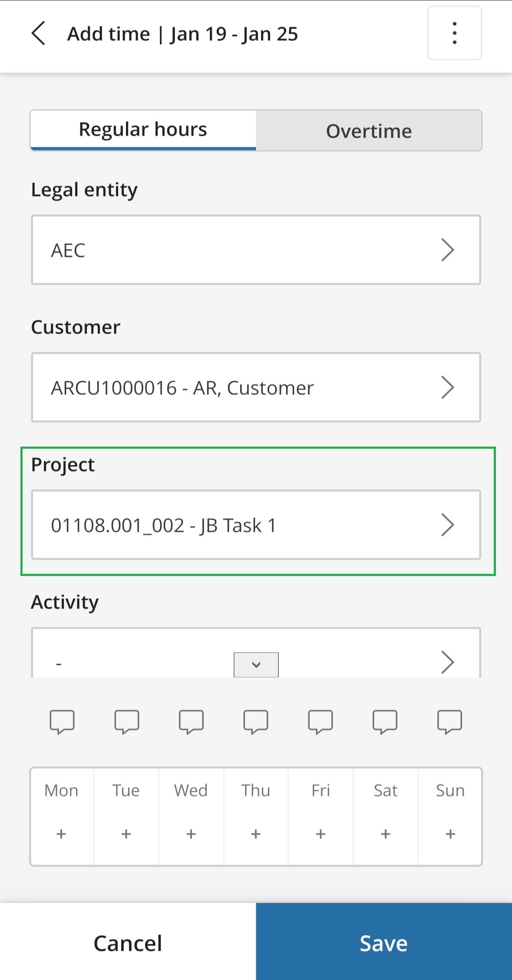Add hours for Fri
Viewport: 512px width, 980px height.
pyautogui.click(x=320, y=834)
